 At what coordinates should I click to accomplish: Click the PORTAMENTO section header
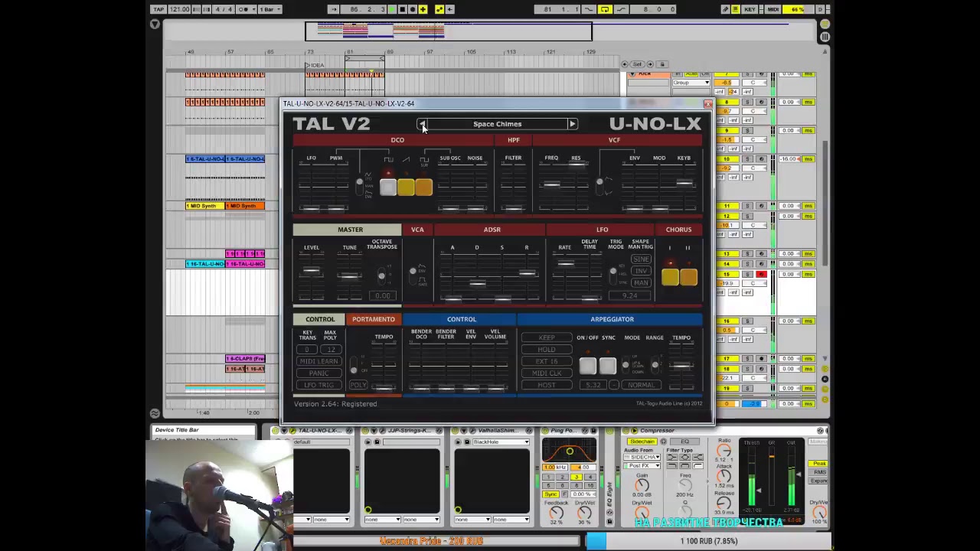click(x=374, y=319)
